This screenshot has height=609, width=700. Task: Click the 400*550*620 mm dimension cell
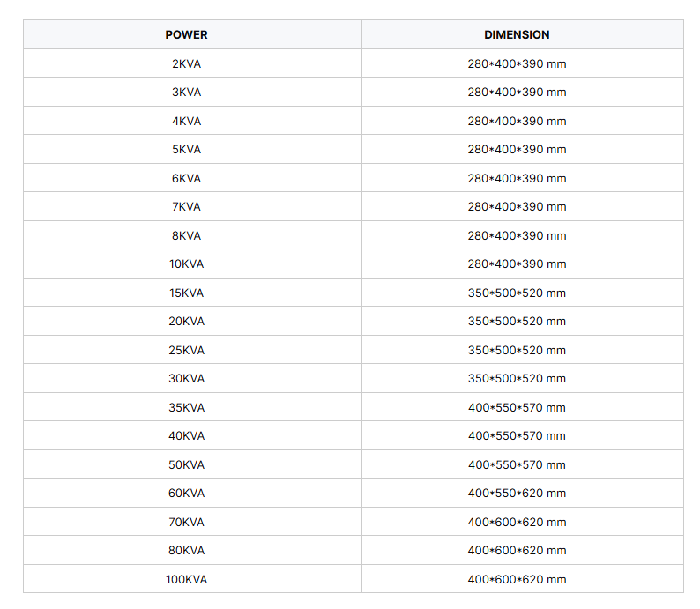(x=517, y=494)
